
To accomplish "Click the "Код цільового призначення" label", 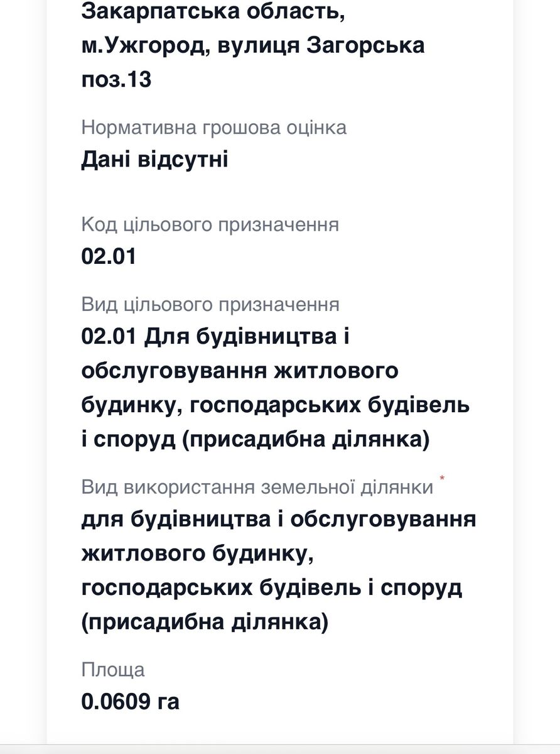I will [x=210, y=225].
